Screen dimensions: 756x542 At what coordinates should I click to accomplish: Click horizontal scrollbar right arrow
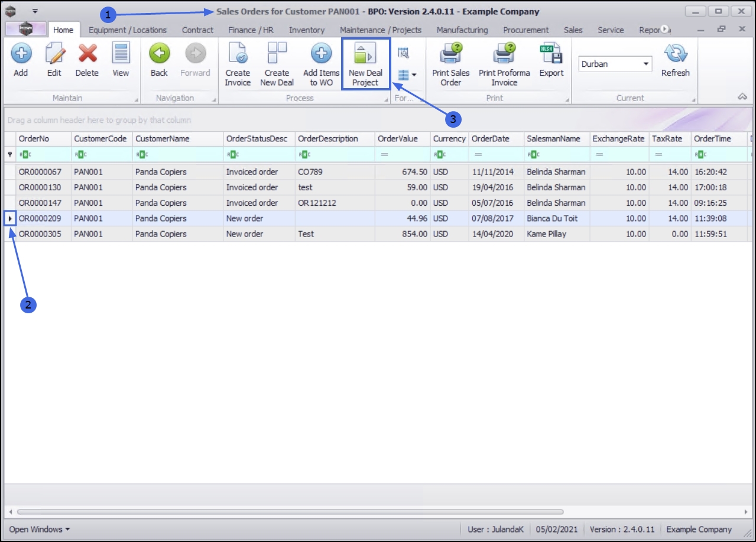[x=746, y=512]
